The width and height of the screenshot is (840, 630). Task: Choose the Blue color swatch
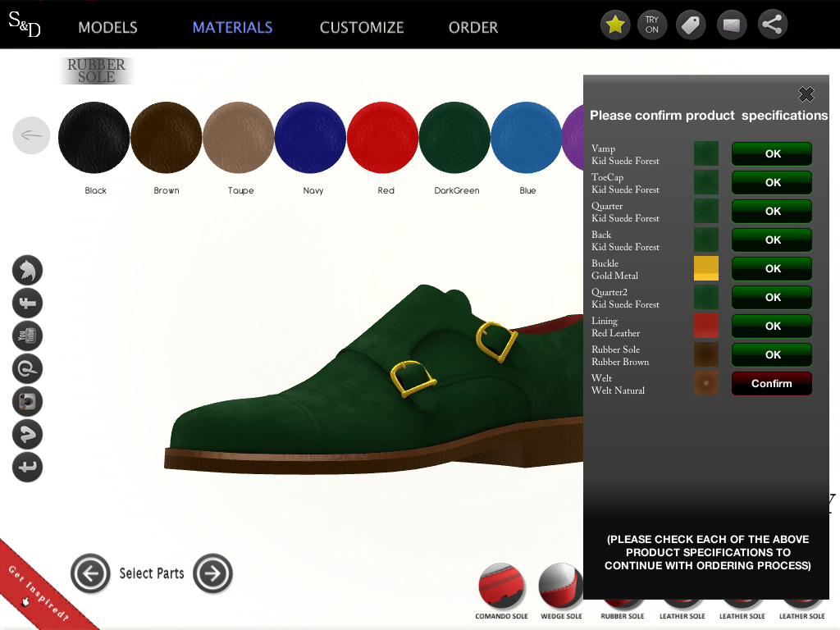526,138
